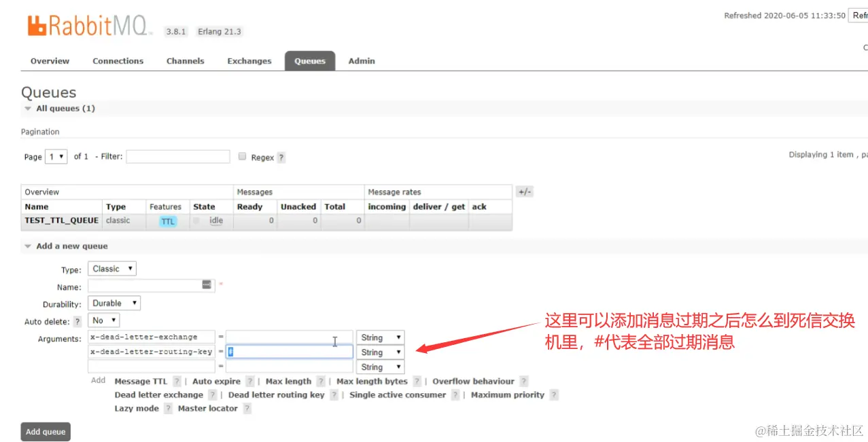Show help for Dead letter routing key
This screenshot has width=868, height=442.
(x=334, y=395)
